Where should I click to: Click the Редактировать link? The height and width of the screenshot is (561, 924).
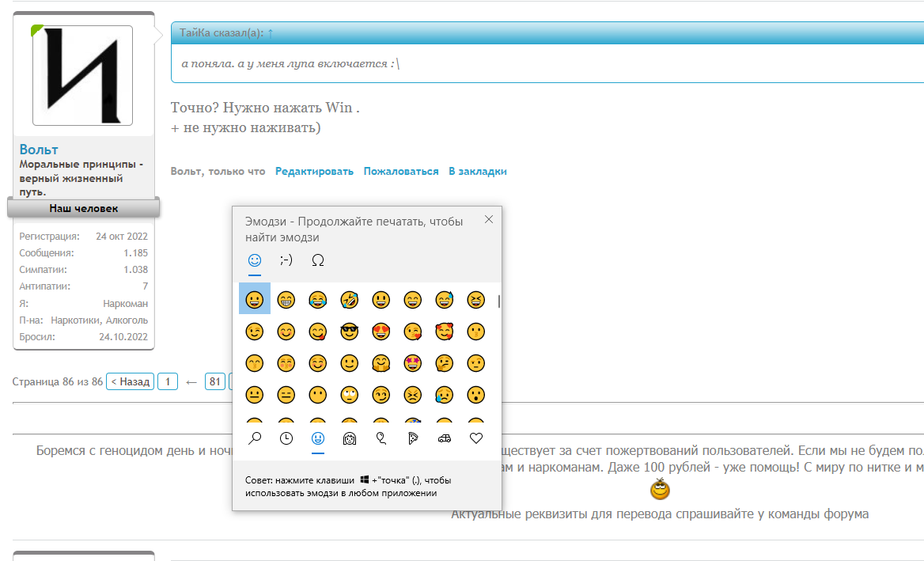point(314,171)
